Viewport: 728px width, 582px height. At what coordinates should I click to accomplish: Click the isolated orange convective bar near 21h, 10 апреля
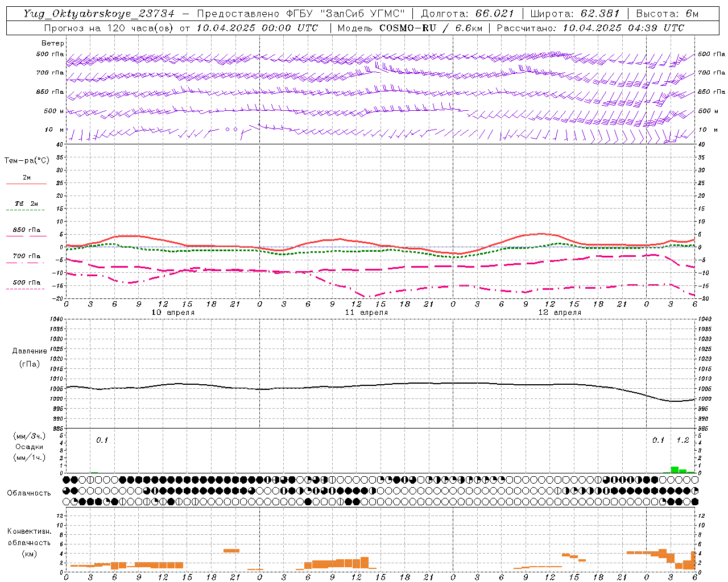coord(231,550)
